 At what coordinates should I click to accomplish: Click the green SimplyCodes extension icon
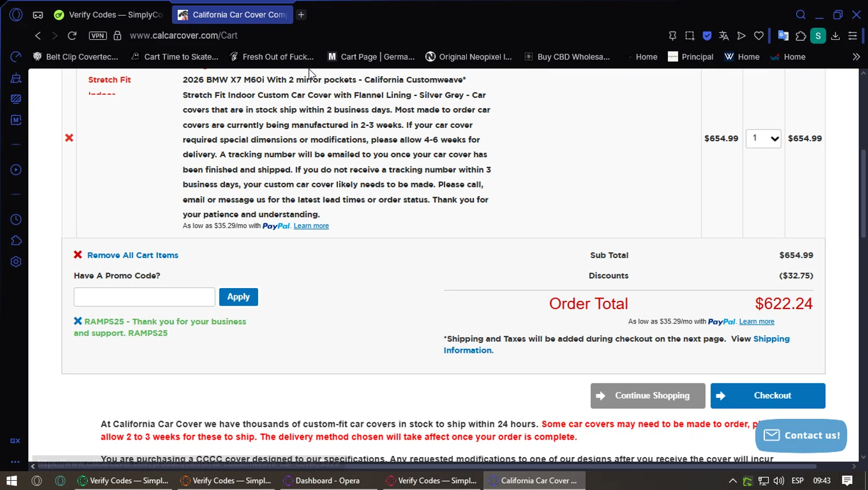pyautogui.click(x=818, y=36)
